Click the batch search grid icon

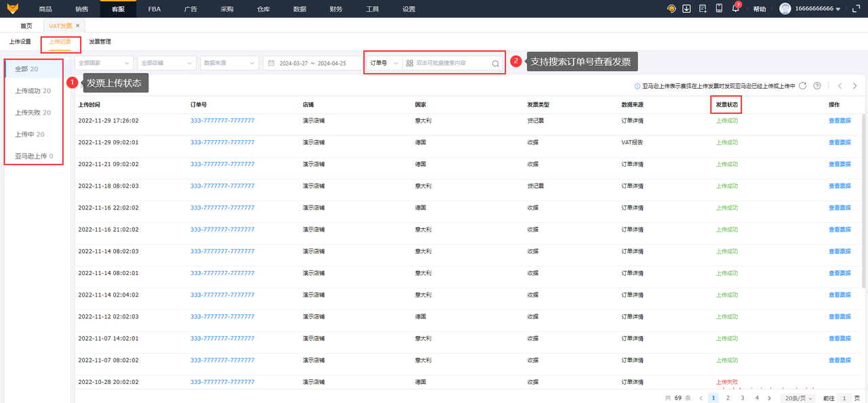coord(410,63)
